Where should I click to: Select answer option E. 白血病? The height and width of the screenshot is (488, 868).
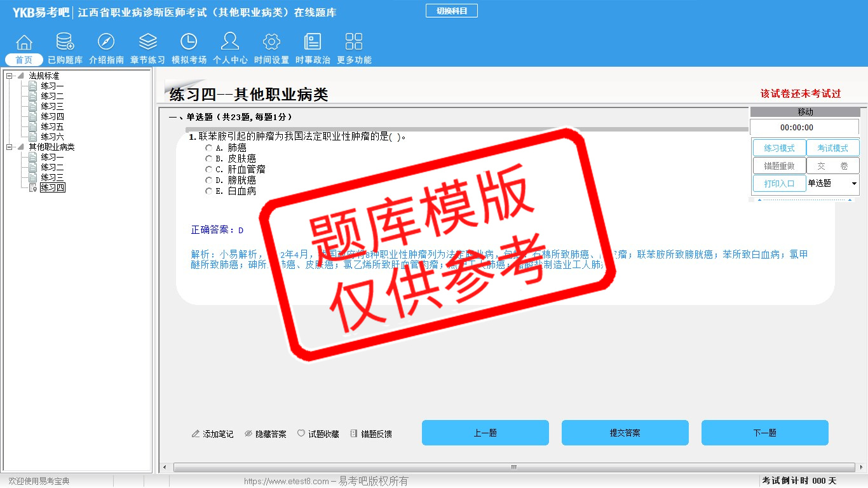coord(209,191)
